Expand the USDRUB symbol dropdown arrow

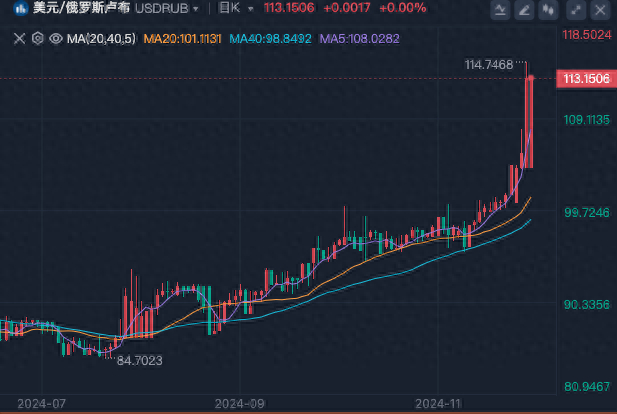click(x=196, y=9)
